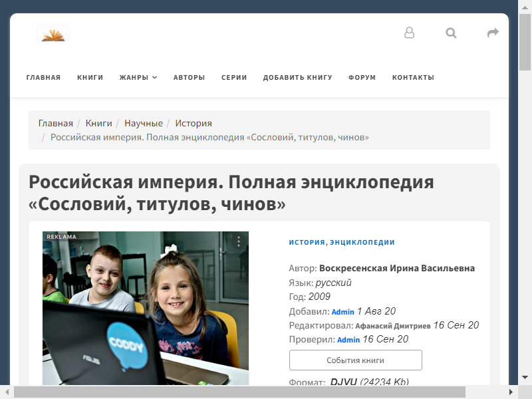Click the scrollbar up arrow

point(525,7)
